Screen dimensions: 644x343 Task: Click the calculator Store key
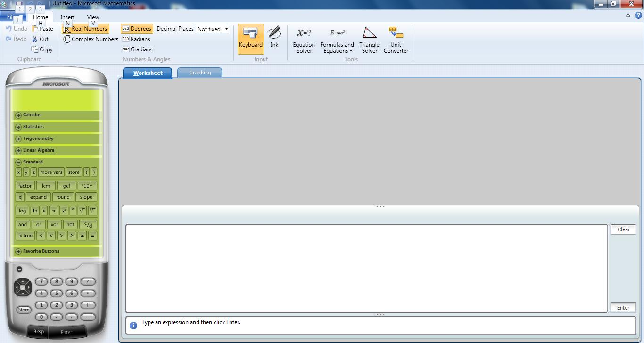pyautogui.click(x=24, y=310)
